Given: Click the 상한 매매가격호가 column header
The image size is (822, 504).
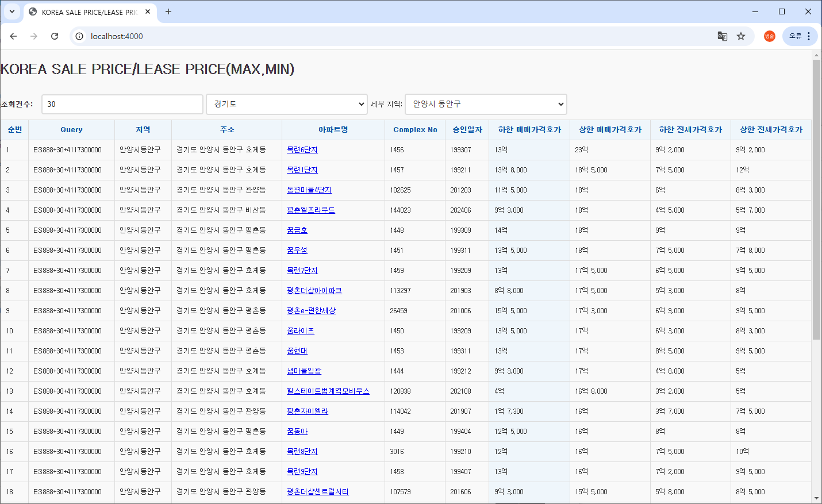Looking at the screenshot, I should 610,130.
